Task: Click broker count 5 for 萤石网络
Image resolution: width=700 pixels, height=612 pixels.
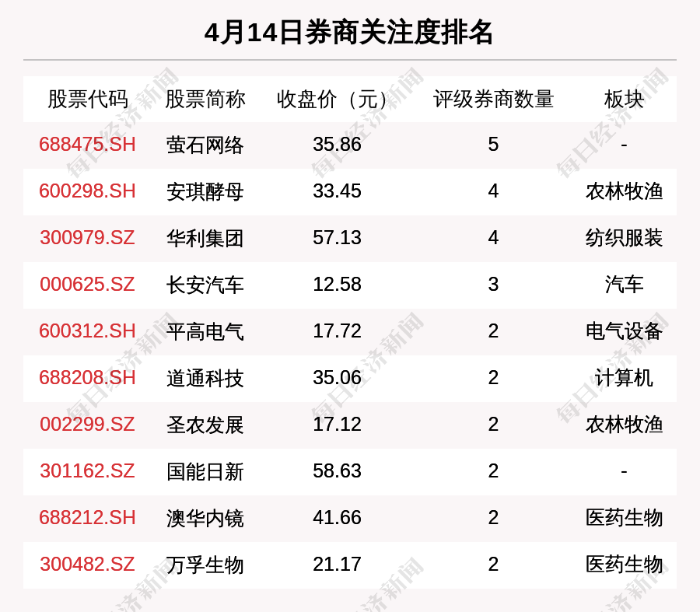Action: (x=493, y=145)
